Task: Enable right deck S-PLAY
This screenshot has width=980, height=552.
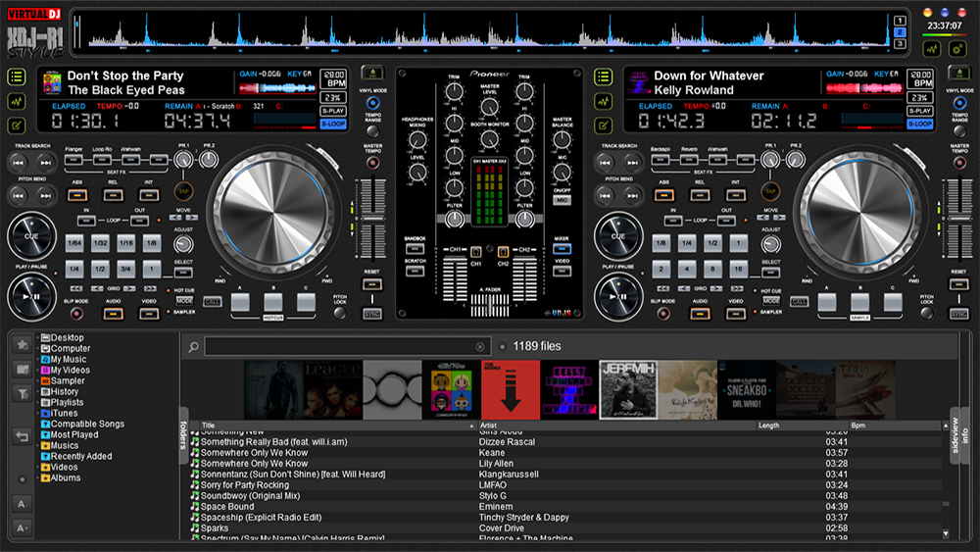Action: tap(920, 111)
